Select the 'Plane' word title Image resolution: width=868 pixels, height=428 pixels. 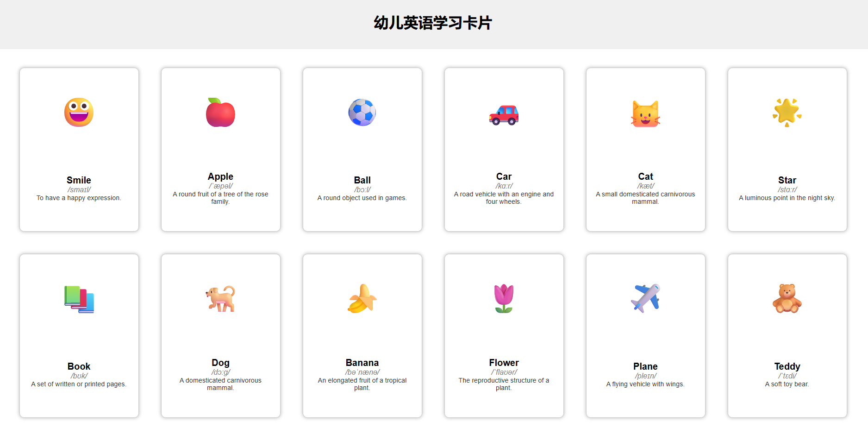click(645, 366)
